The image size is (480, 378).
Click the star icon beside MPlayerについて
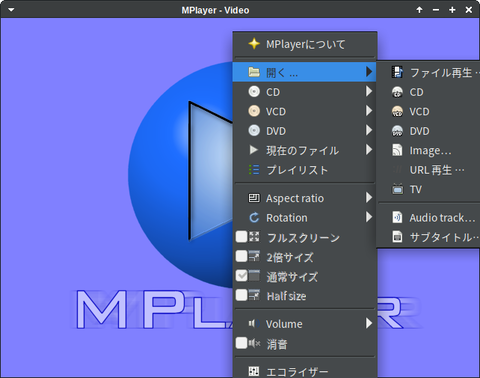click(x=254, y=44)
